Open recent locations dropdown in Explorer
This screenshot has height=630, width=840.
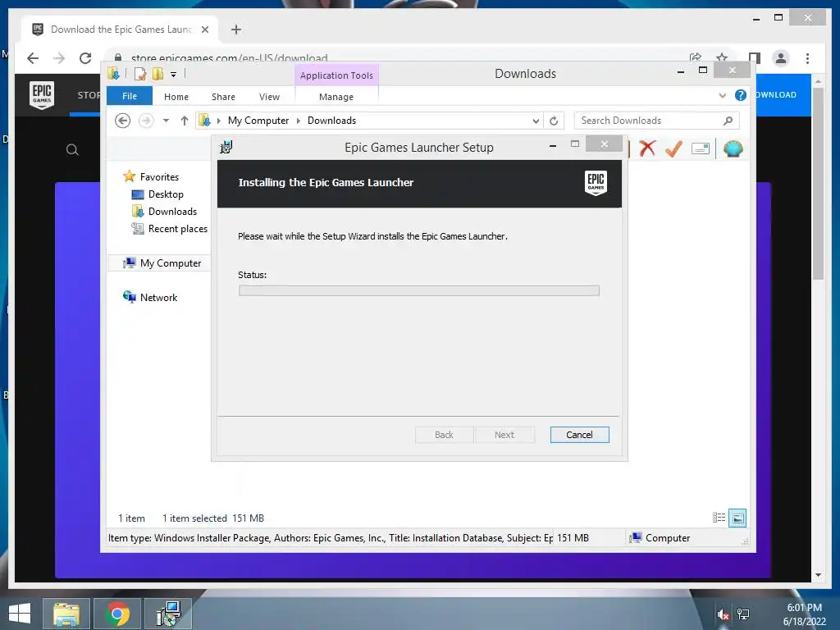point(166,121)
